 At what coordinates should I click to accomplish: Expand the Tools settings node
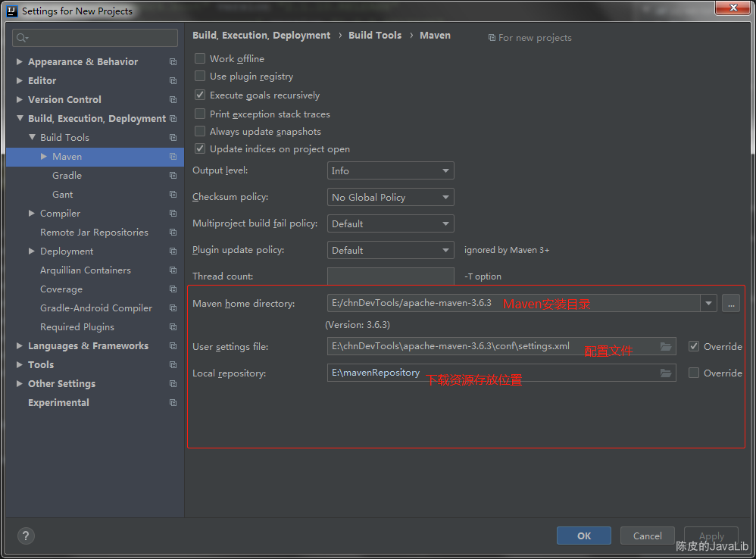tap(19, 364)
